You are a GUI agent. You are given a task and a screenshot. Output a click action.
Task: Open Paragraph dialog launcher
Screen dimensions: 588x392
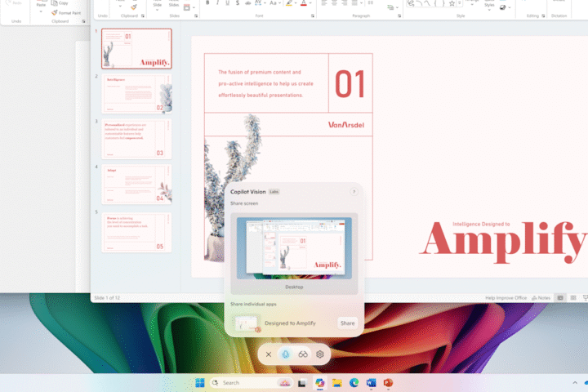399,16
